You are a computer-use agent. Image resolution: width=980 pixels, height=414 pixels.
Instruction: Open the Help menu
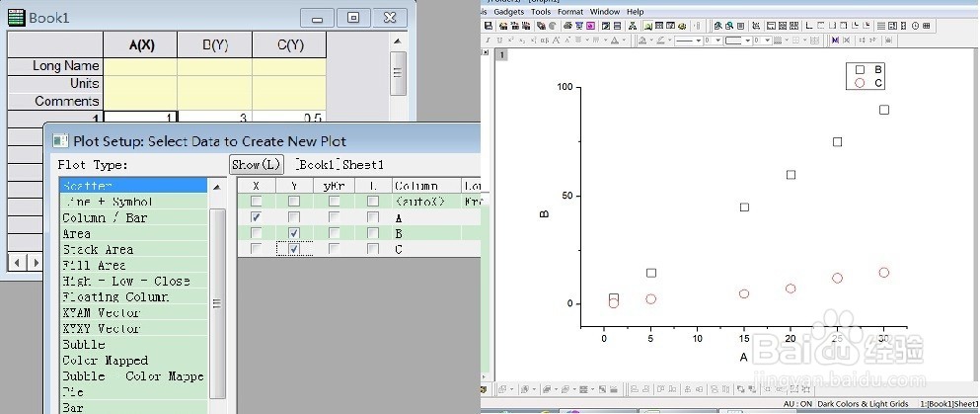pos(635,11)
